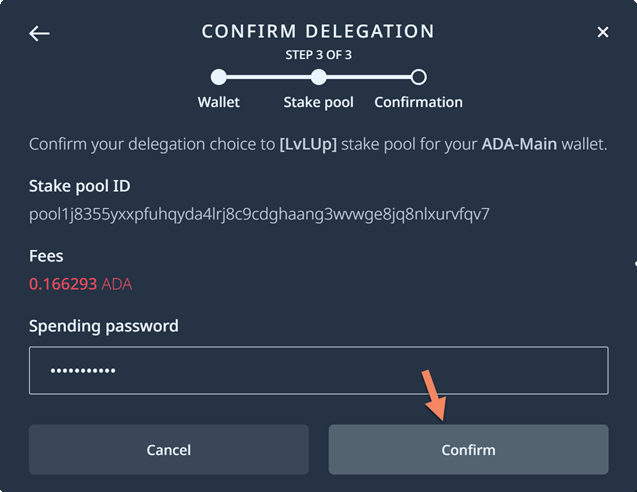The height and width of the screenshot is (492, 637).
Task: Close the Confirm Delegation dialog
Action: click(603, 33)
